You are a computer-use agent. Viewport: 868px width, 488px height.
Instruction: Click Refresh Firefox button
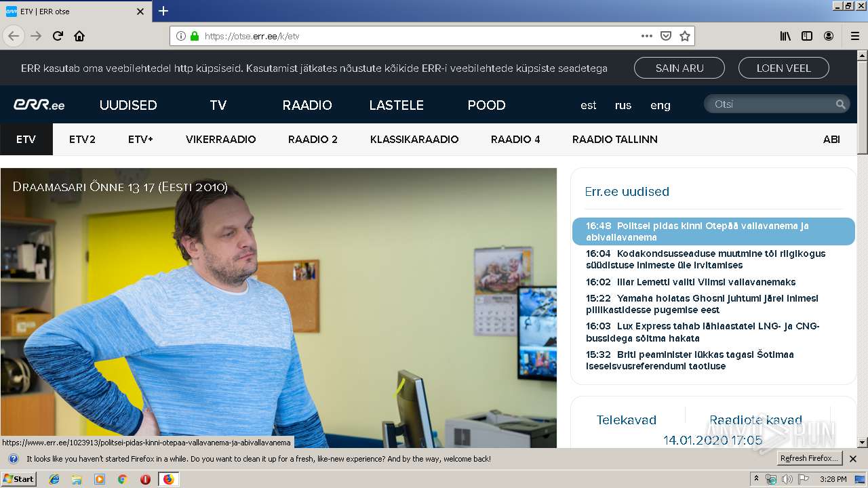click(x=810, y=459)
